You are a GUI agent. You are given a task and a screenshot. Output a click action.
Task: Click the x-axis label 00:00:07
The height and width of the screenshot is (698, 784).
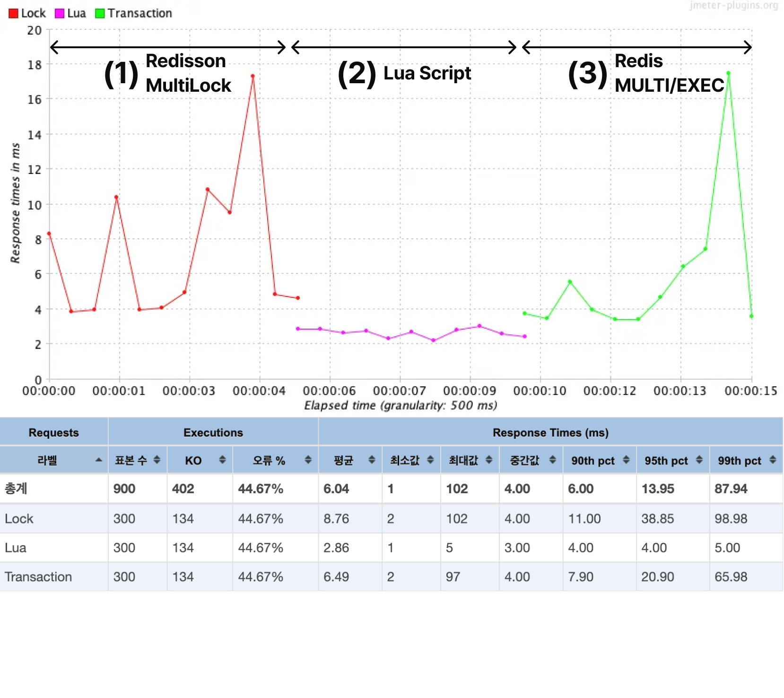tap(400, 391)
